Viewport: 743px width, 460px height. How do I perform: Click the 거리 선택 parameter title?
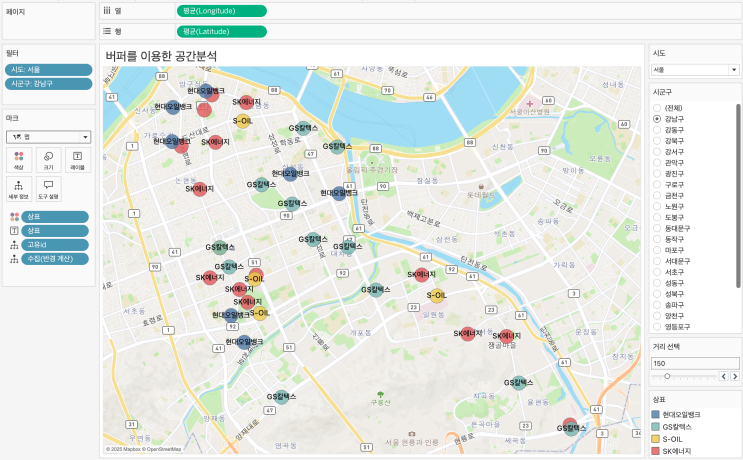pyautogui.click(x=666, y=347)
